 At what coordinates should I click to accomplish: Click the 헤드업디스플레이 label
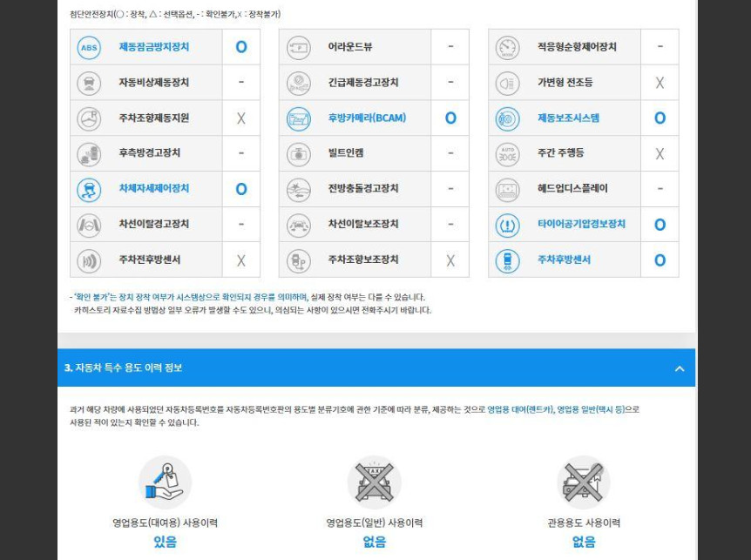point(572,189)
